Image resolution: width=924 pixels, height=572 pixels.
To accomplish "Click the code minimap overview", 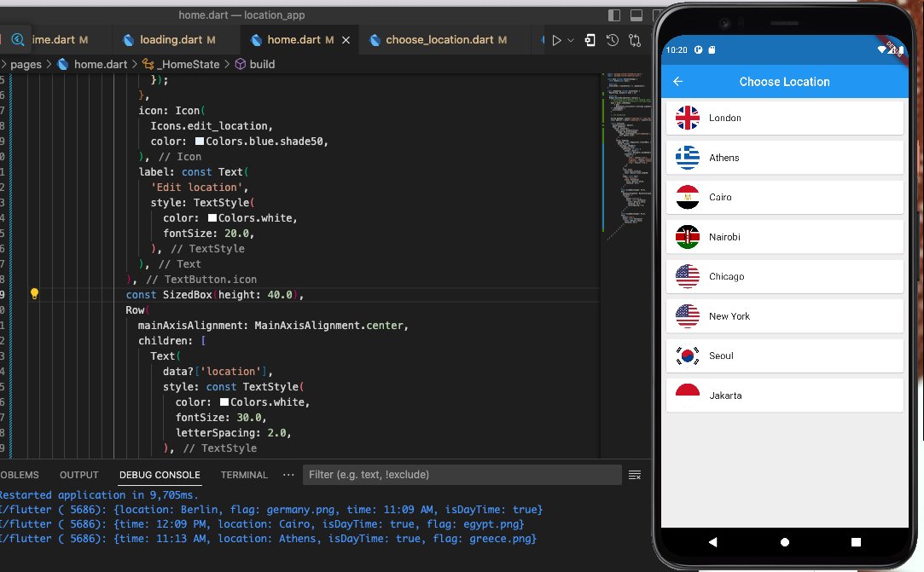I will (x=628, y=156).
